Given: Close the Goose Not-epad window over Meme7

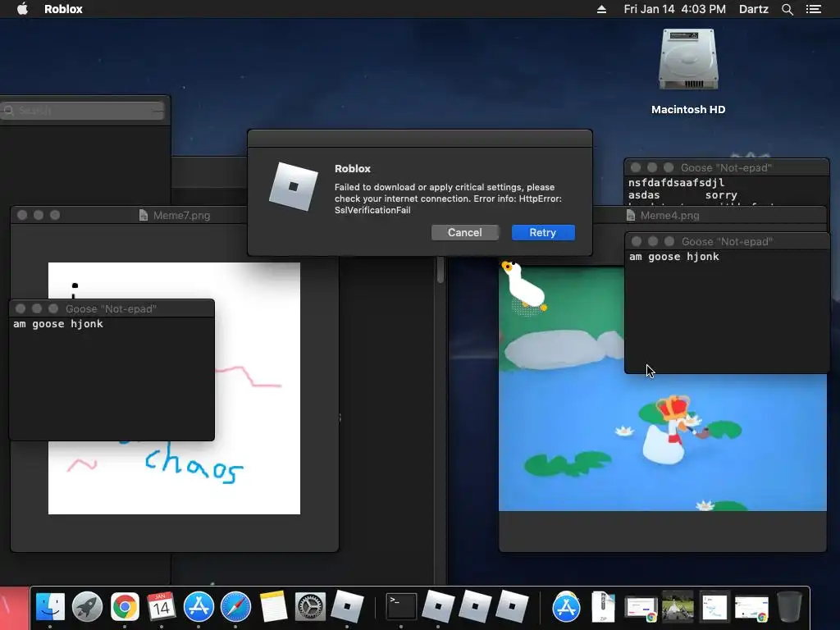Looking at the screenshot, I should click(x=21, y=308).
